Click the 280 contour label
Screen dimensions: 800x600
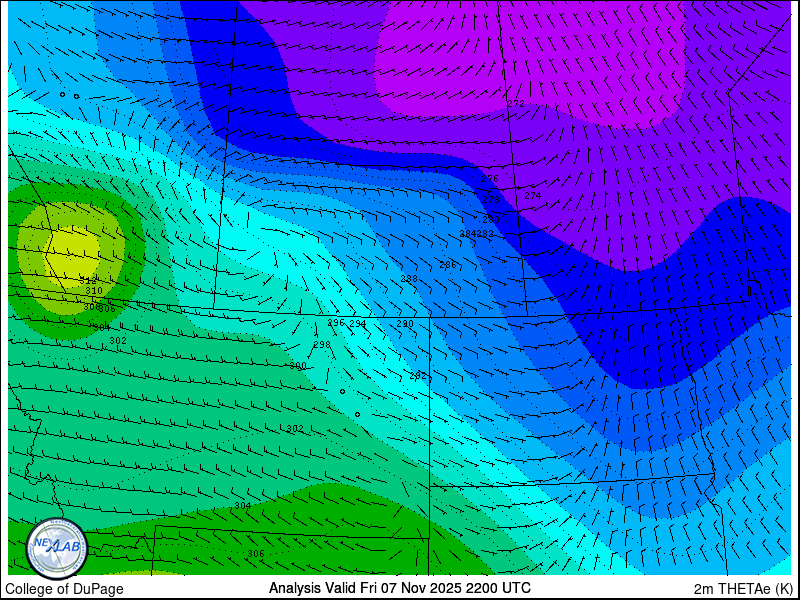point(491,220)
